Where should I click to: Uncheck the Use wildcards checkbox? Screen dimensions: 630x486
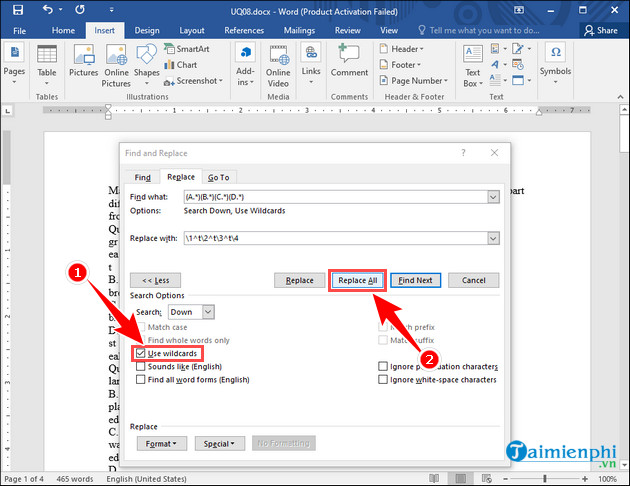140,353
